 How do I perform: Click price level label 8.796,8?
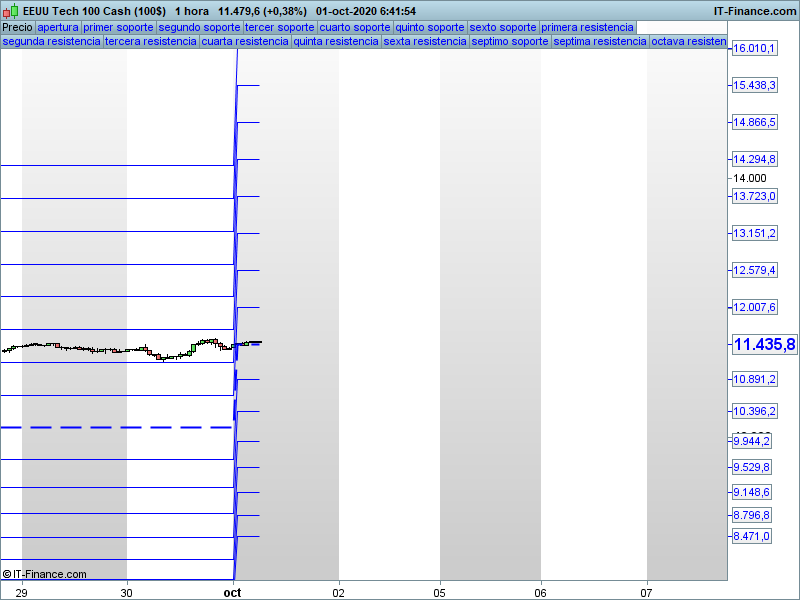point(752,515)
